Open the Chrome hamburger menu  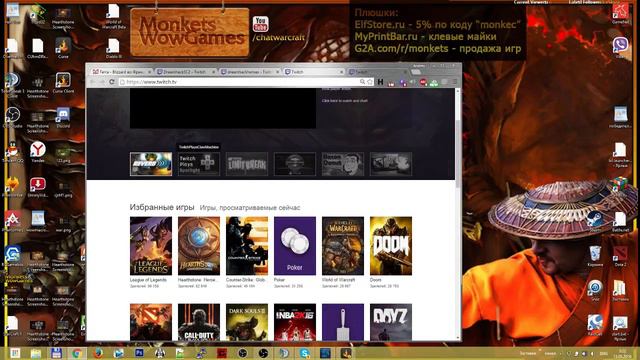pos(455,82)
